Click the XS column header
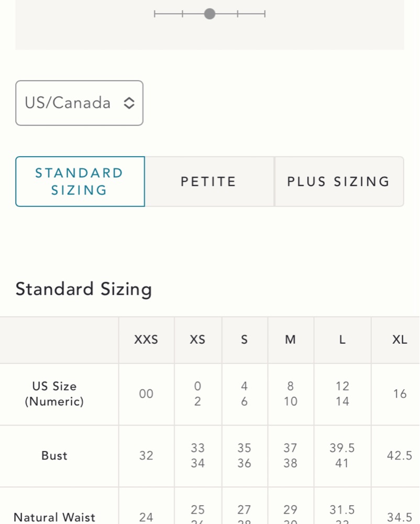Viewport: 420px width, 524px height. pyautogui.click(x=197, y=340)
